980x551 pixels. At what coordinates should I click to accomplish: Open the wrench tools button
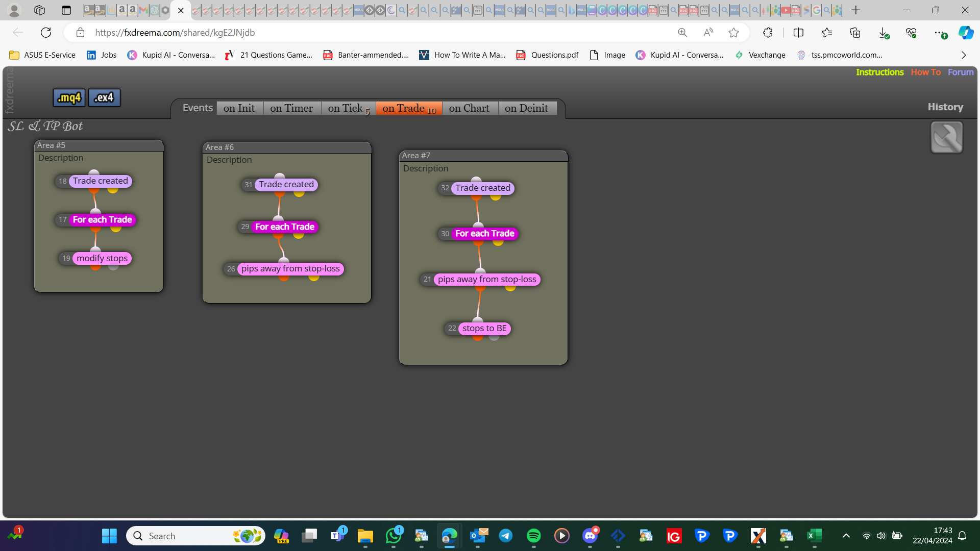(946, 137)
